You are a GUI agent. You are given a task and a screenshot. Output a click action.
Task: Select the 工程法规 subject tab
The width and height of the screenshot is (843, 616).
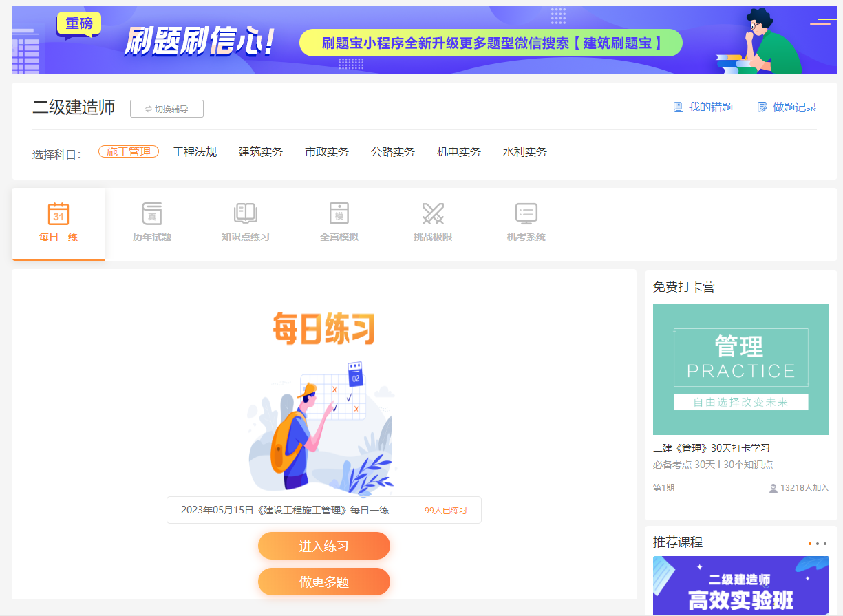point(195,151)
